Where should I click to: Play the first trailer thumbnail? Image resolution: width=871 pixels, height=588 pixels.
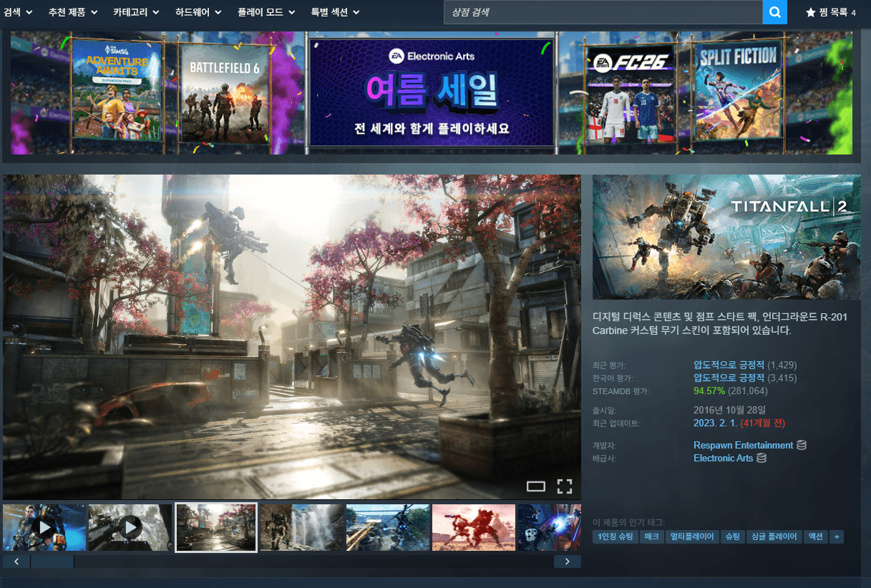44,528
